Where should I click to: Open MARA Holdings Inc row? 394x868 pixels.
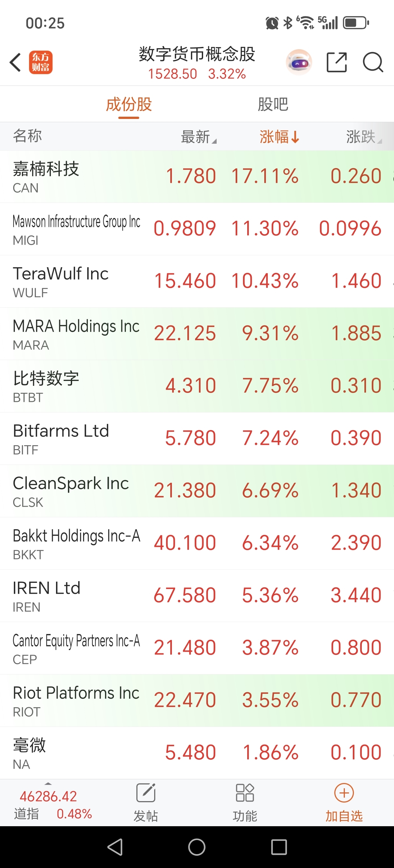point(197,334)
